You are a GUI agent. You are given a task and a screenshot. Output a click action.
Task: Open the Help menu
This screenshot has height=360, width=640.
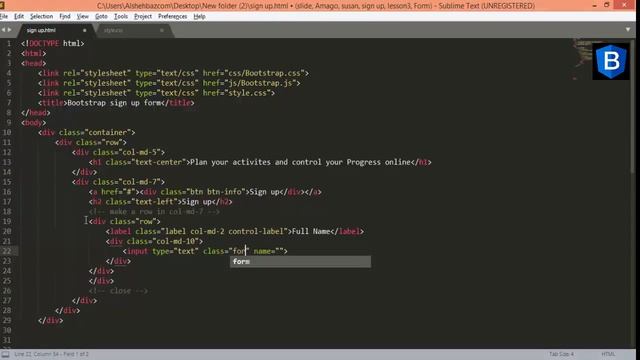[x=199, y=16]
